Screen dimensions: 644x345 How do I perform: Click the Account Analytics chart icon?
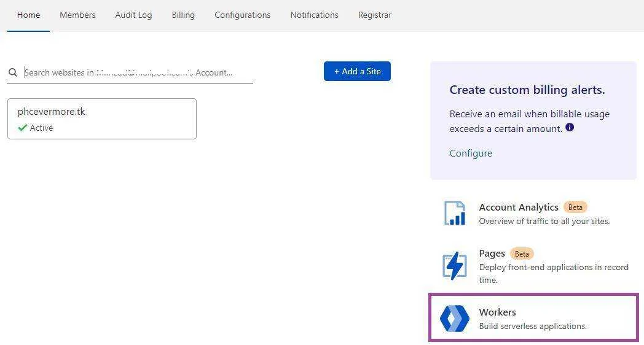coord(455,213)
